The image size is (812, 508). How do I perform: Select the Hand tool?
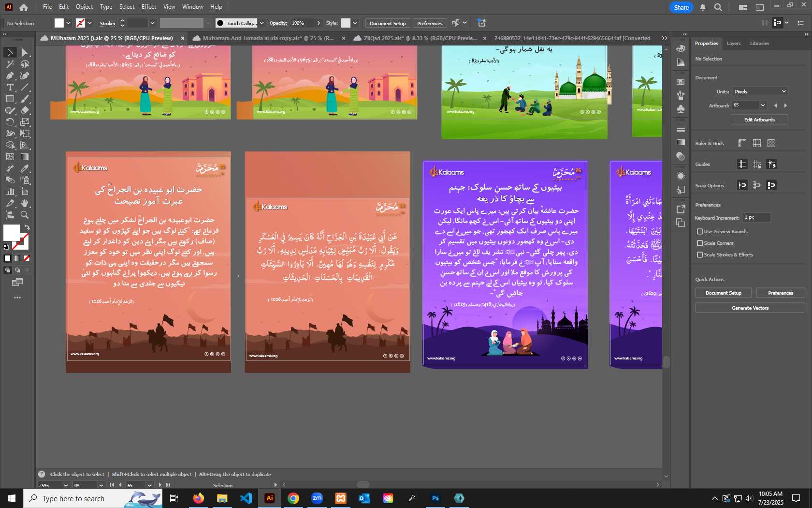tap(25, 203)
